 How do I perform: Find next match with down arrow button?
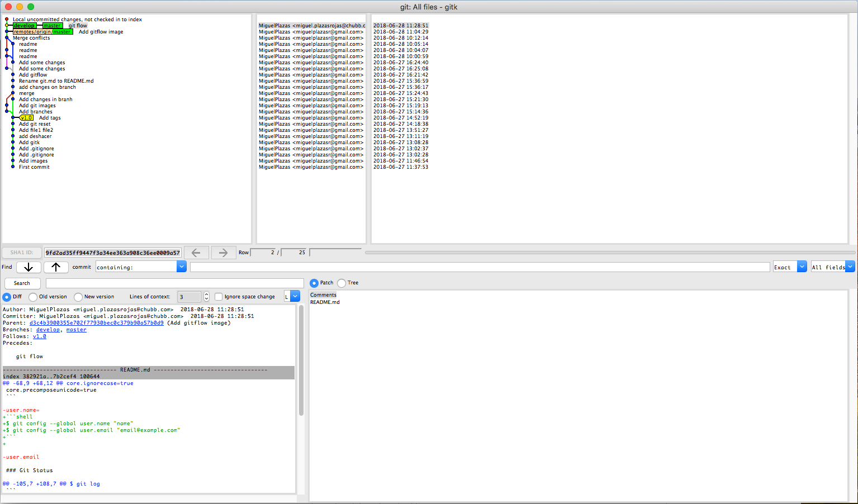(29, 267)
